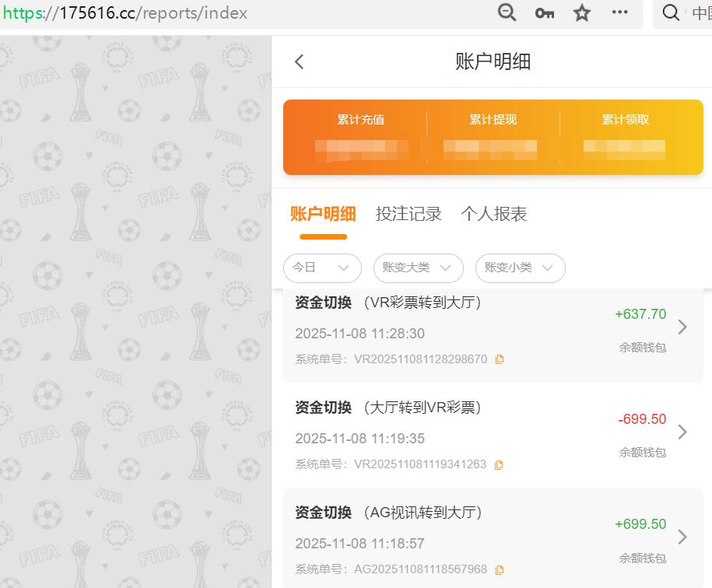
Task: Copy the VR202511081119341263 order number
Action: point(499,464)
